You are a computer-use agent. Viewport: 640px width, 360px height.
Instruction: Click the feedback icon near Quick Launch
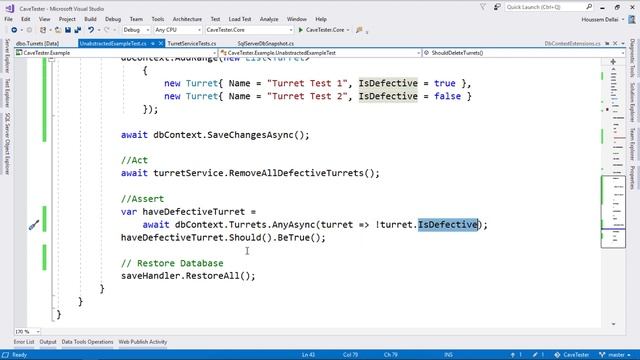[x=497, y=7]
